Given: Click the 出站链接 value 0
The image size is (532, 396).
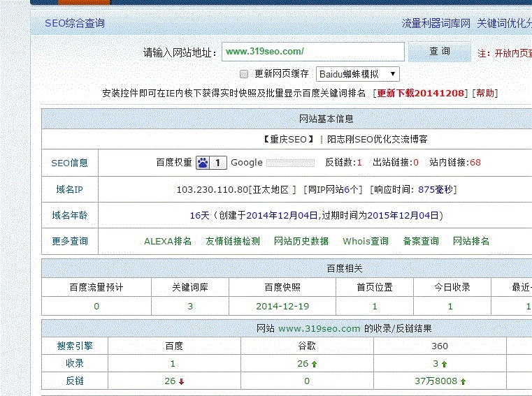Looking at the screenshot, I should coord(416,163).
